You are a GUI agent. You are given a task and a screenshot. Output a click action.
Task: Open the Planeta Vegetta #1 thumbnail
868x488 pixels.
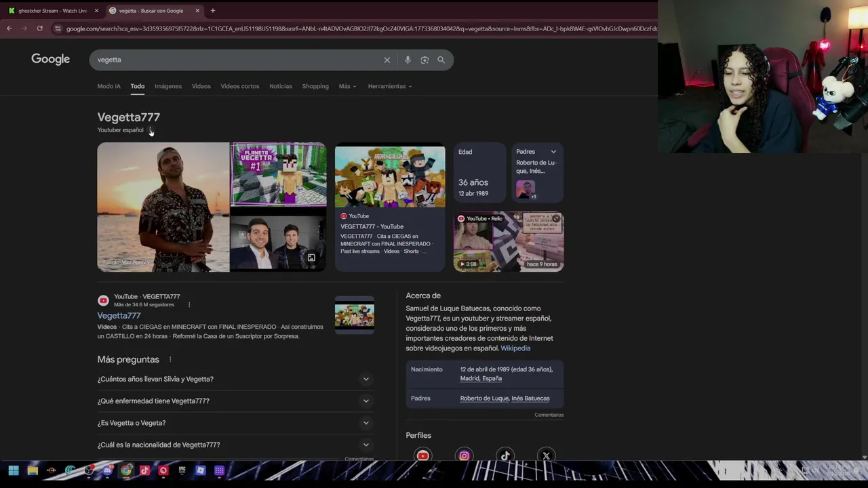pyautogui.click(x=279, y=174)
